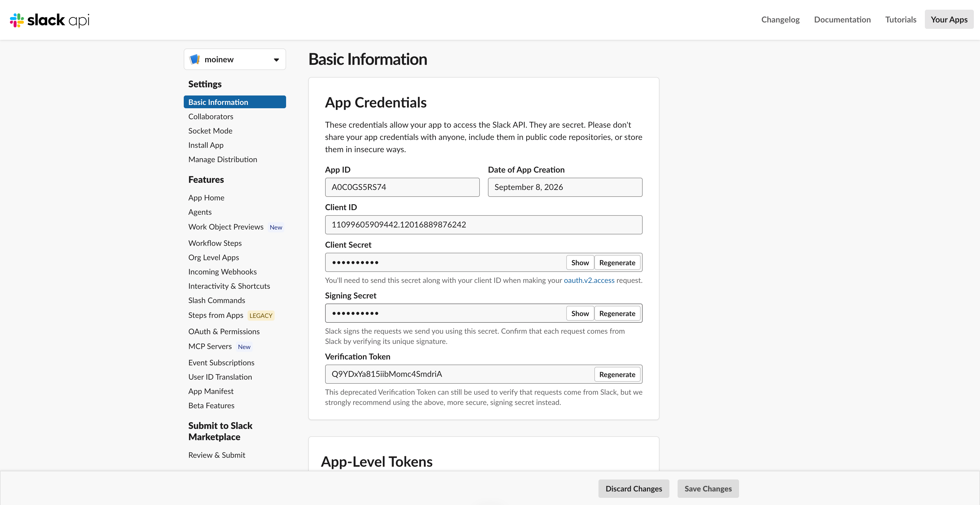Click the App-Level Tokens heading
Screen dimensions: 980x505
(377, 462)
